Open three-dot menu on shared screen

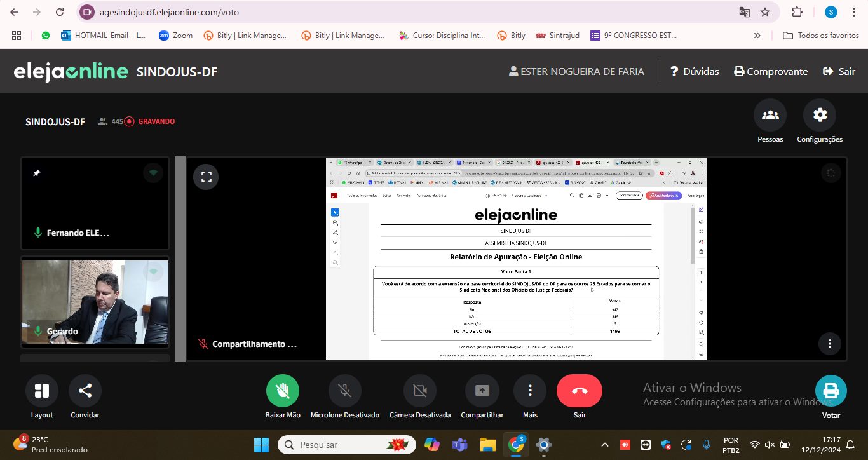[829, 344]
